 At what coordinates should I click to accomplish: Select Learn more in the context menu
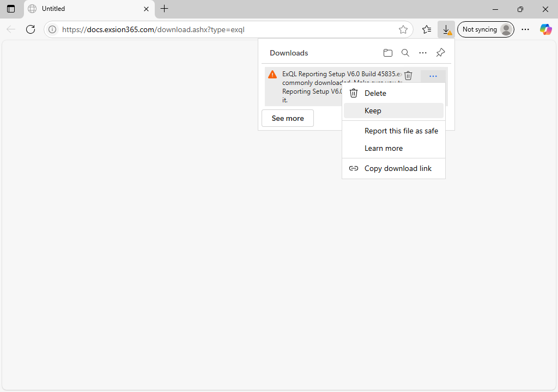pos(393,148)
